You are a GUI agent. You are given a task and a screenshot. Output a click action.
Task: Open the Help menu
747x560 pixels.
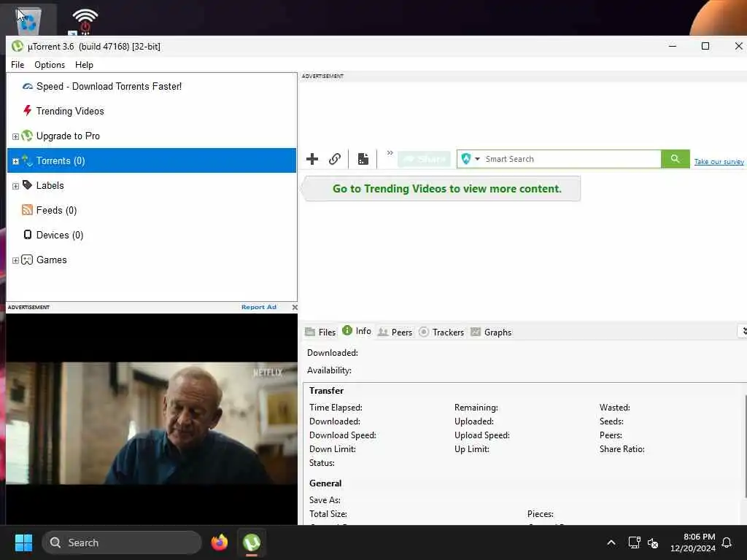pyautogui.click(x=84, y=65)
